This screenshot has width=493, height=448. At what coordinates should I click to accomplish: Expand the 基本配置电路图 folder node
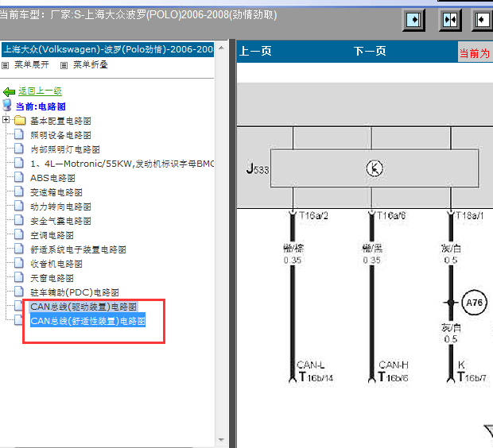pos(6,120)
